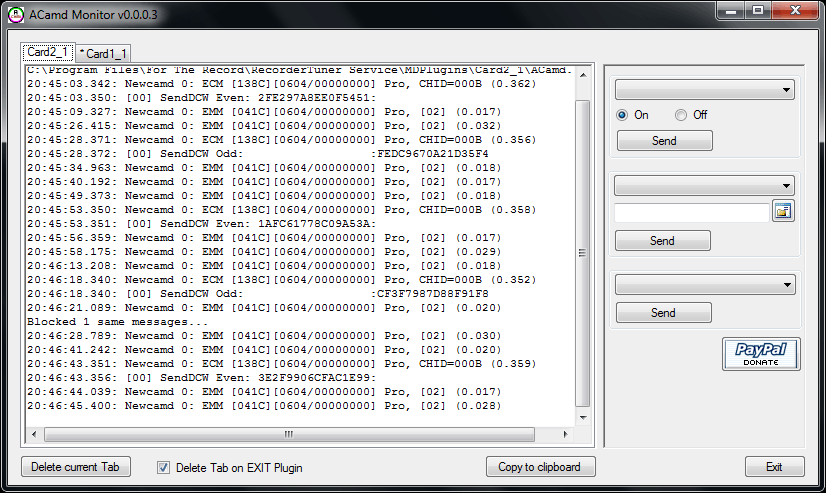Switch to the Card1_1 tab
This screenshot has width=826, height=493.
click(x=104, y=54)
